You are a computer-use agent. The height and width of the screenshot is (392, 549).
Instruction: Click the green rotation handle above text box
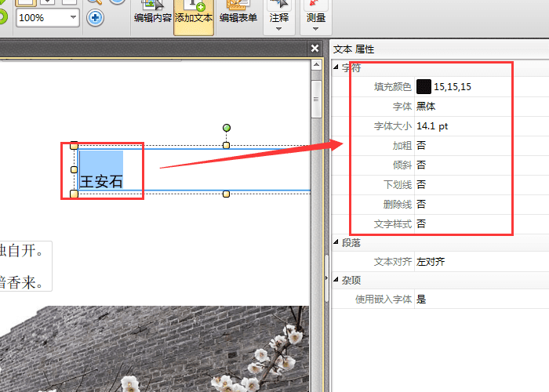tap(227, 127)
